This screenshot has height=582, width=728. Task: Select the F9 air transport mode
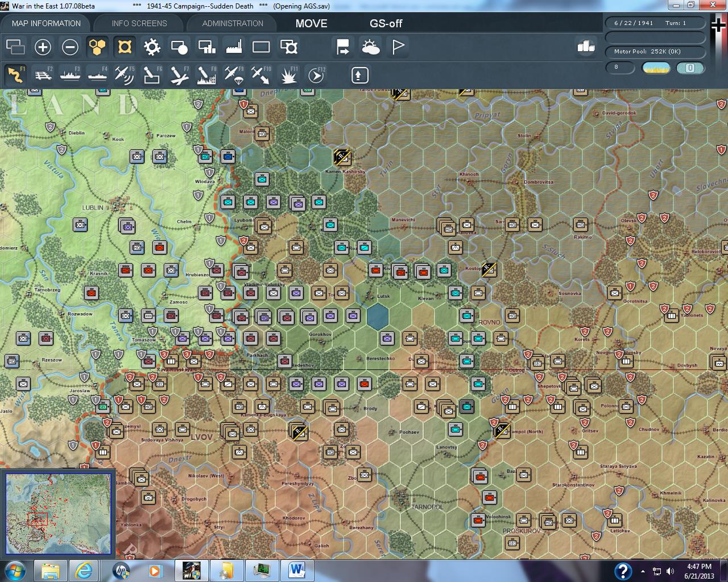click(234, 75)
